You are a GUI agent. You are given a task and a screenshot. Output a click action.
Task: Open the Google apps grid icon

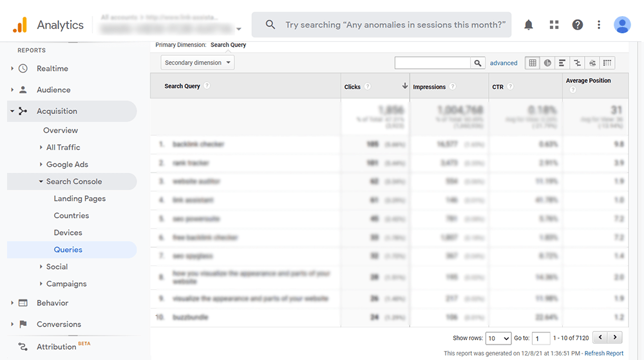click(554, 25)
